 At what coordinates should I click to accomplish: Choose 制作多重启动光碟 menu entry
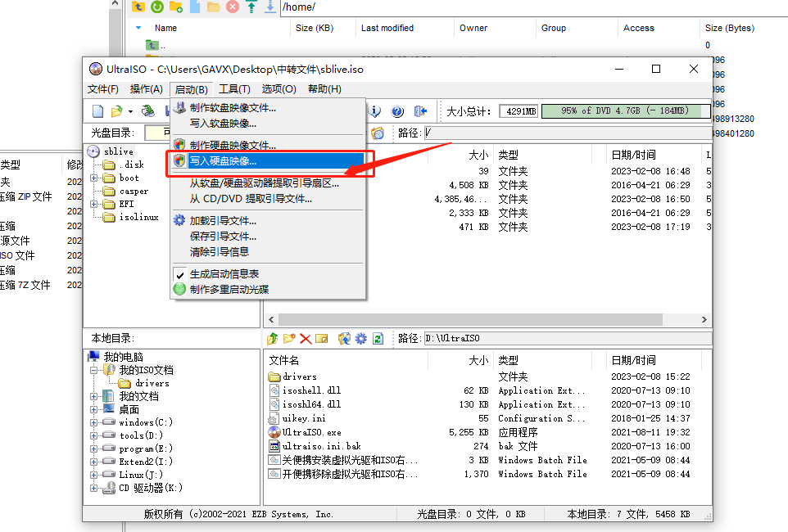click(268, 290)
